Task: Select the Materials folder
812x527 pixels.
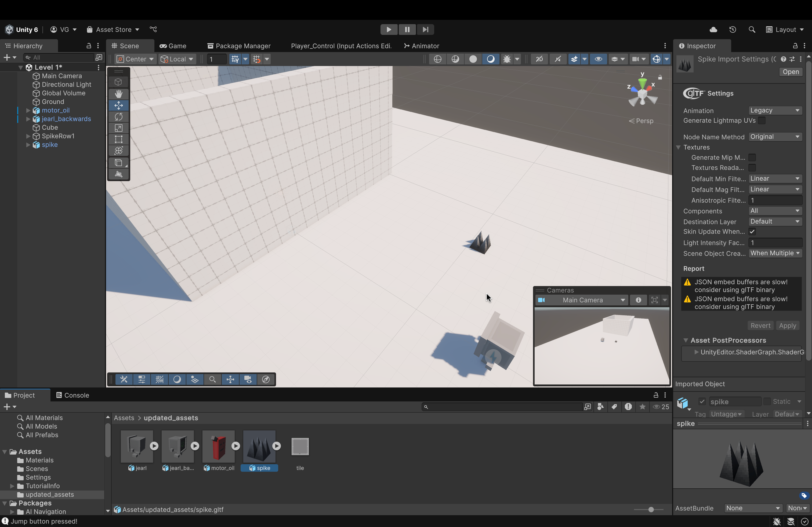Action: (x=39, y=460)
